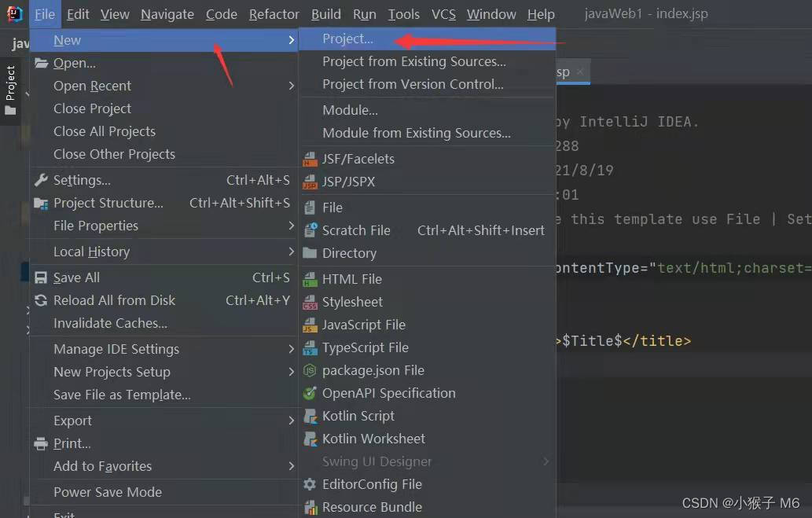Choose Module from Existing Sources...
This screenshot has width=812, height=518.
[x=428, y=133]
